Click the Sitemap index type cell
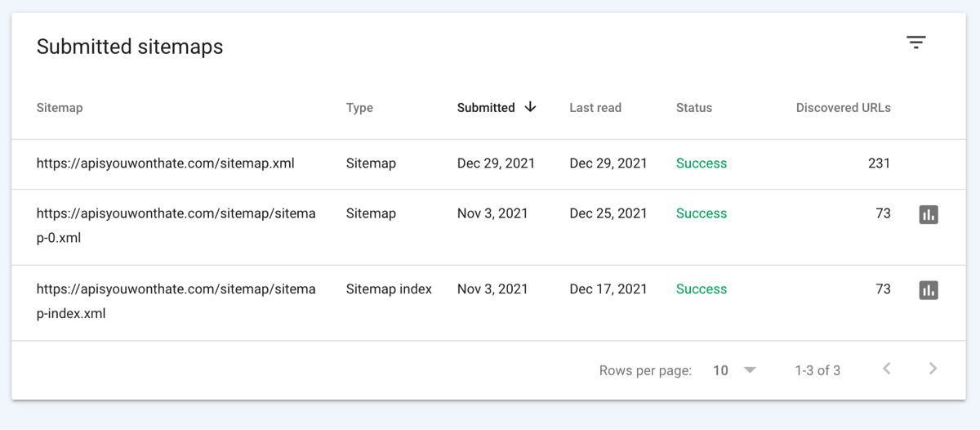Screen dimensions: 980x430 (x=389, y=289)
